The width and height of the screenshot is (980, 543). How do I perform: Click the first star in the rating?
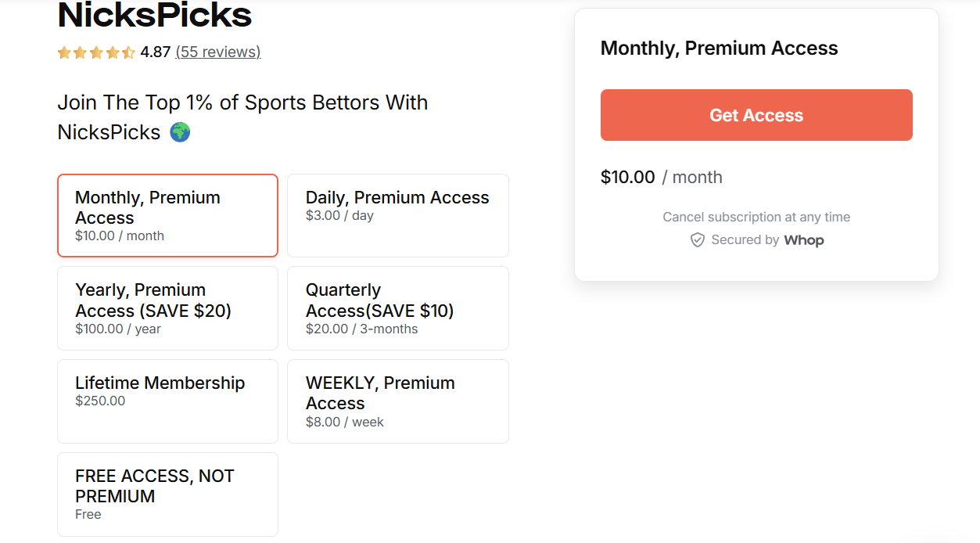pos(64,52)
